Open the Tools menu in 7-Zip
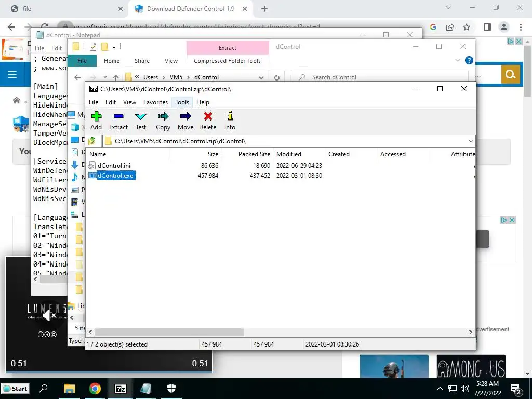This screenshot has height=399, width=532. pyautogui.click(x=182, y=102)
